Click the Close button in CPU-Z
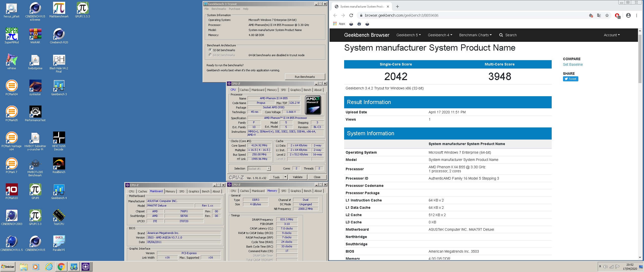This screenshot has width=644, height=272. [x=317, y=177]
